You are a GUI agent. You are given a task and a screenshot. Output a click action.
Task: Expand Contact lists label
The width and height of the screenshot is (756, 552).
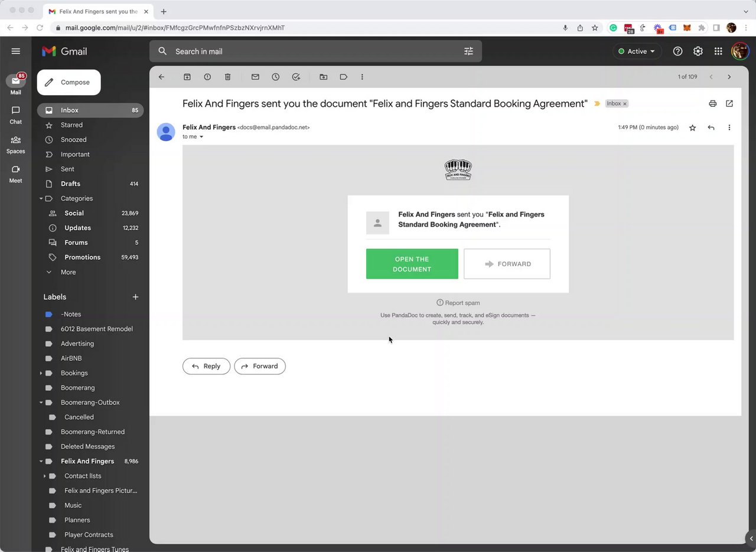45,476
